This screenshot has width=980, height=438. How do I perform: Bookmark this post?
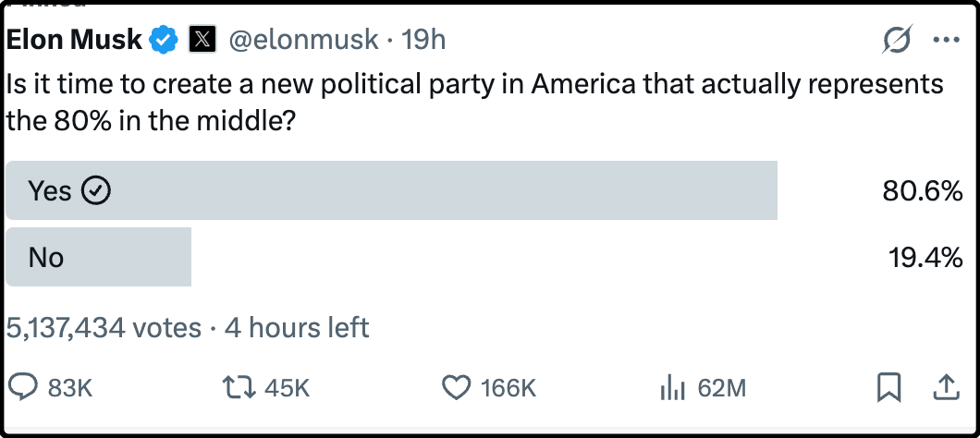[x=888, y=388]
